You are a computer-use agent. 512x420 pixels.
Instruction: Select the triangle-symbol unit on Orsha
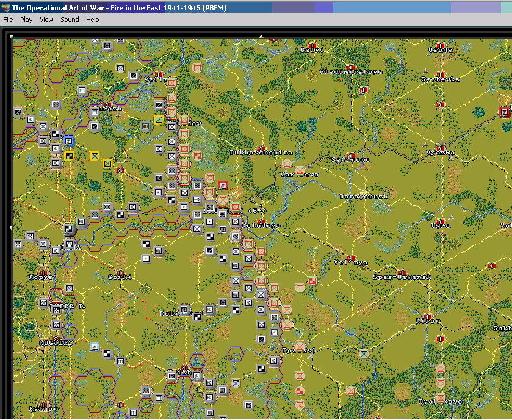[68, 244]
